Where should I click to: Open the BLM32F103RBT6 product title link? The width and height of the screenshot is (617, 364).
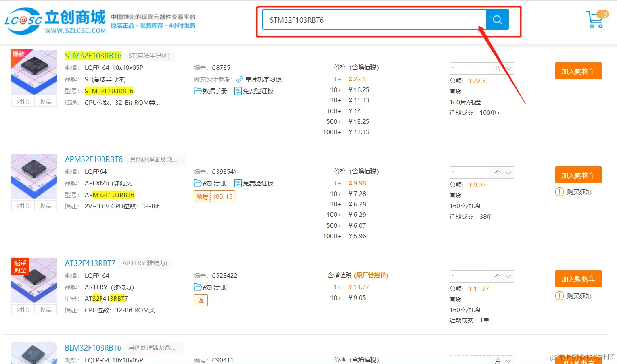93,348
